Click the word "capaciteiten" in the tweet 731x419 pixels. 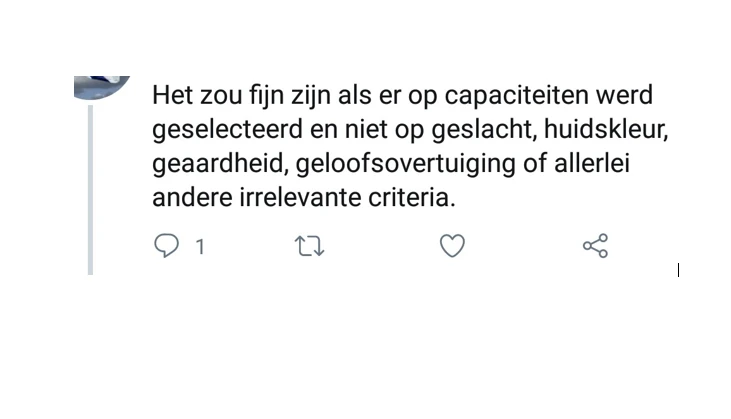(x=516, y=96)
